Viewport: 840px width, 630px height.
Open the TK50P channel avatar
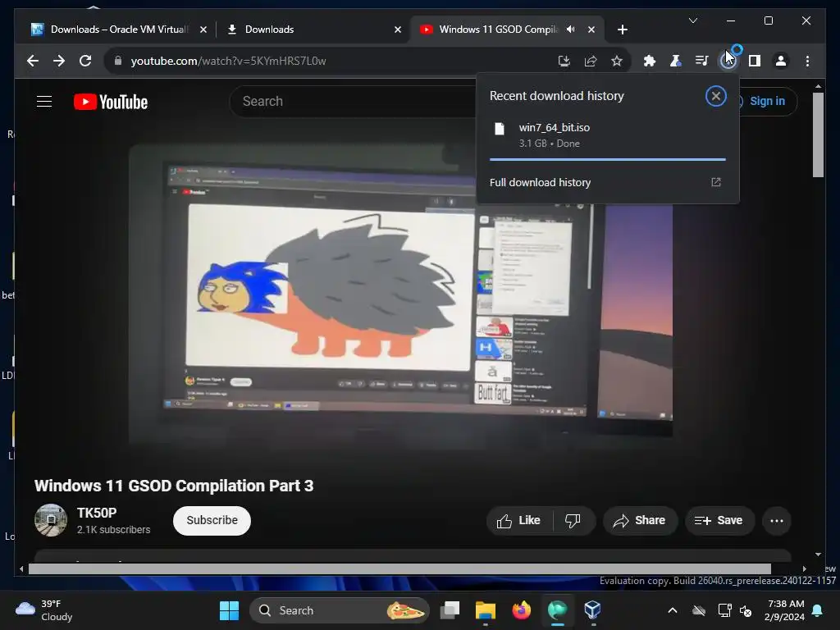coord(51,520)
